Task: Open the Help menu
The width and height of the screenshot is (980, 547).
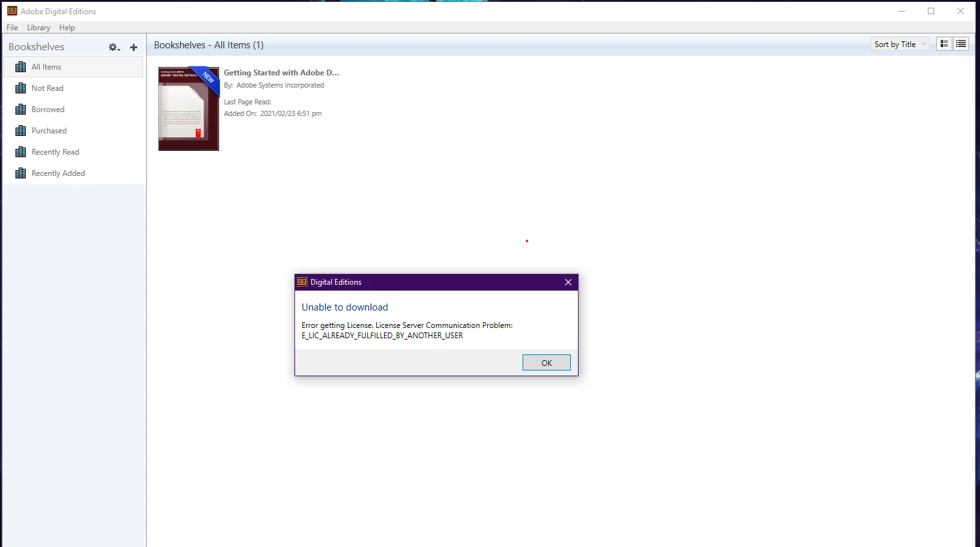Action: 67,28
